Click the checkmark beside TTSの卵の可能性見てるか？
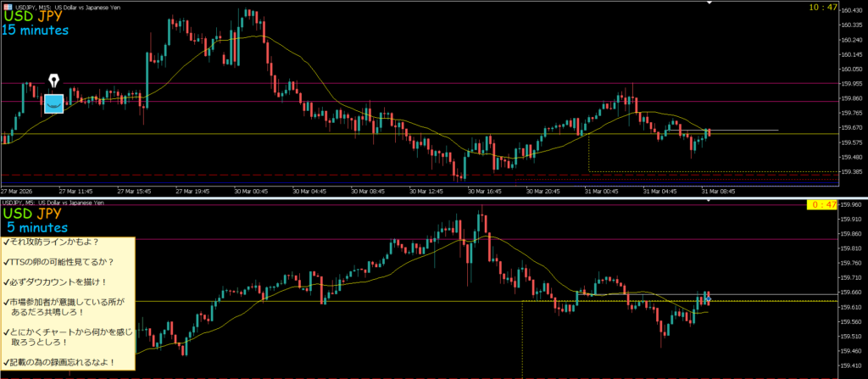868x379 pixels. click(x=6, y=262)
